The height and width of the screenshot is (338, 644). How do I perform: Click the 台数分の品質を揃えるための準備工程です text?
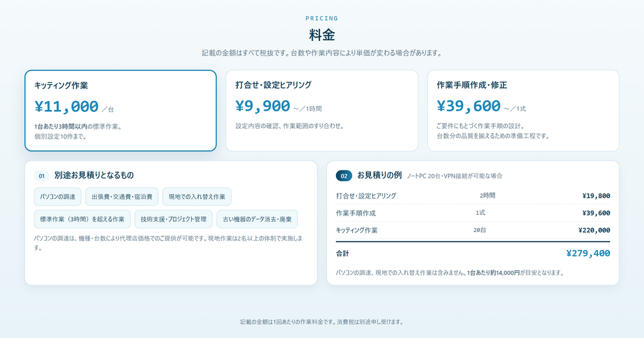[x=493, y=136]
